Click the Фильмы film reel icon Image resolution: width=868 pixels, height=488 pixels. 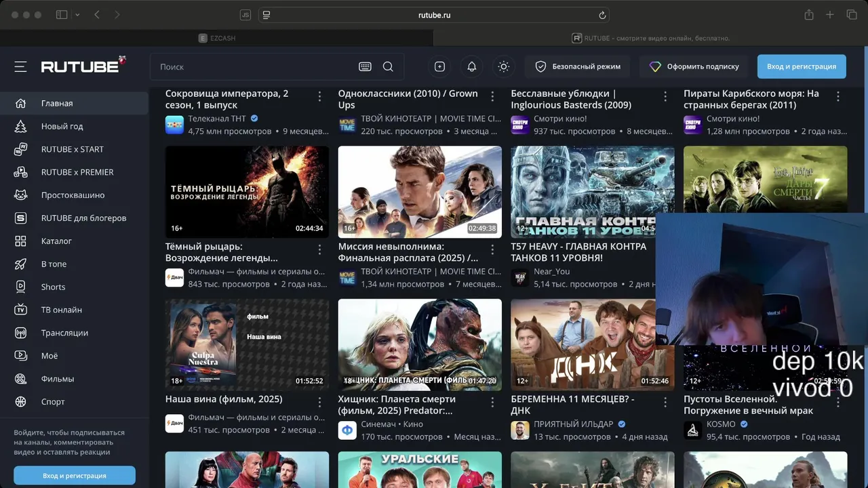coord(20,379)
